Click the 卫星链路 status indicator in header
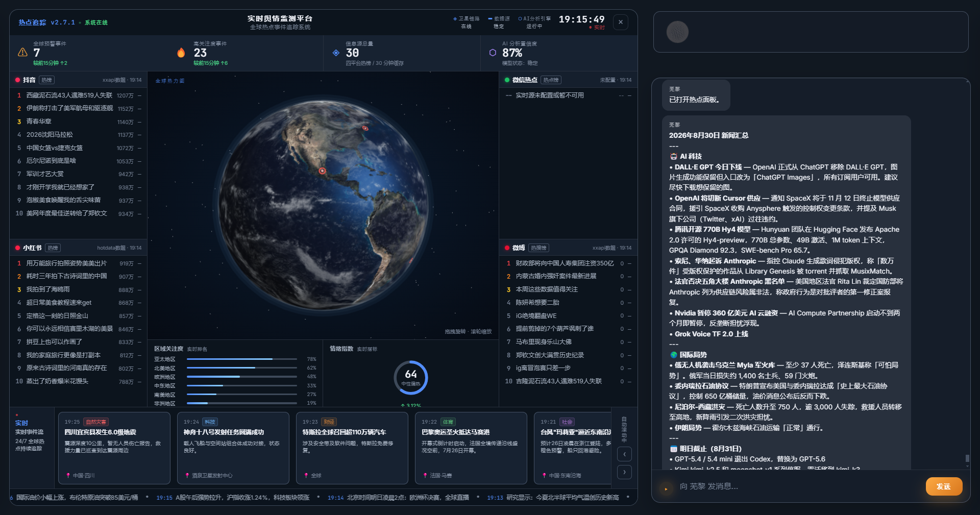Screen dimensions: 980x515 (466, 22)
